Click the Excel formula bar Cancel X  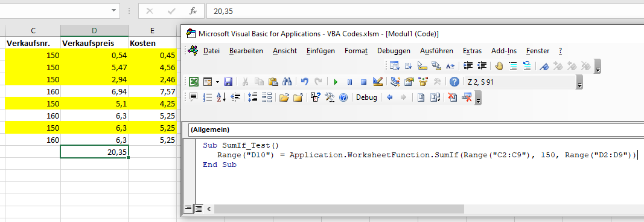[x=150, y=11]
